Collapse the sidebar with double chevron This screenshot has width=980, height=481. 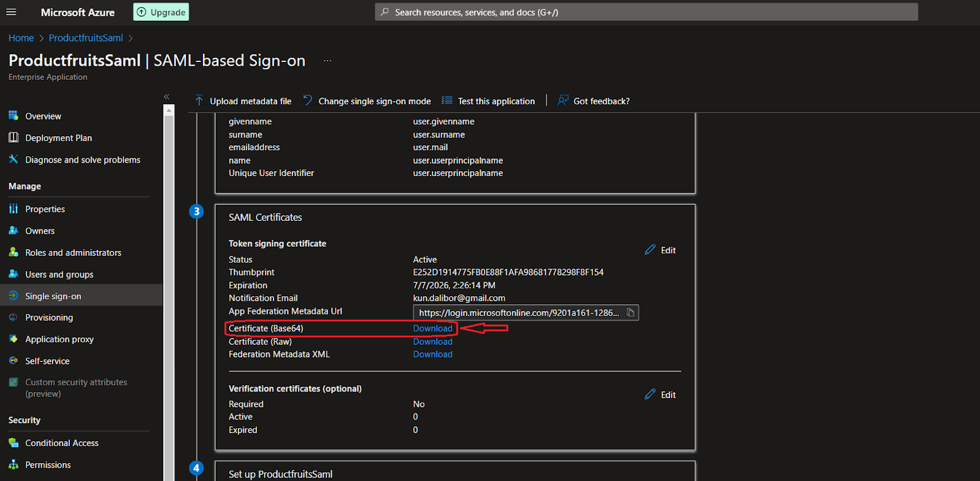tap(166, 96)
